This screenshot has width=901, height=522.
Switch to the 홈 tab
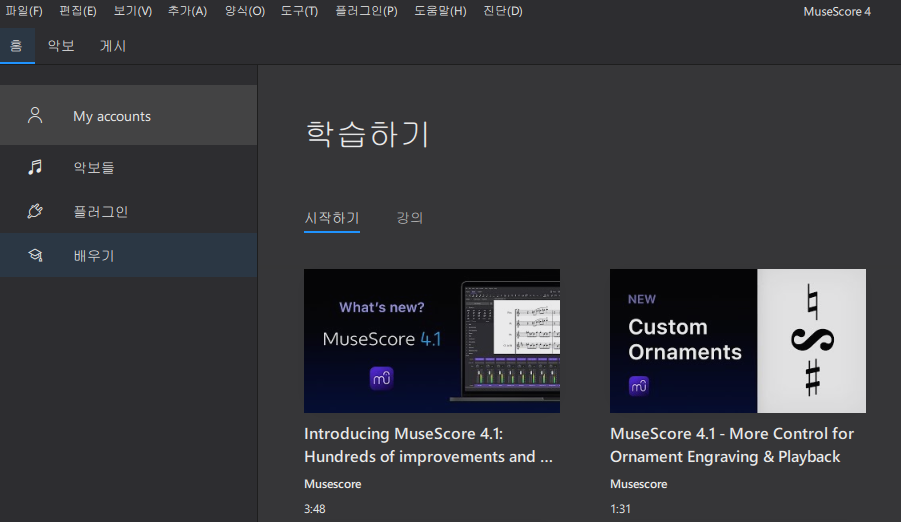tap(17, 45)
